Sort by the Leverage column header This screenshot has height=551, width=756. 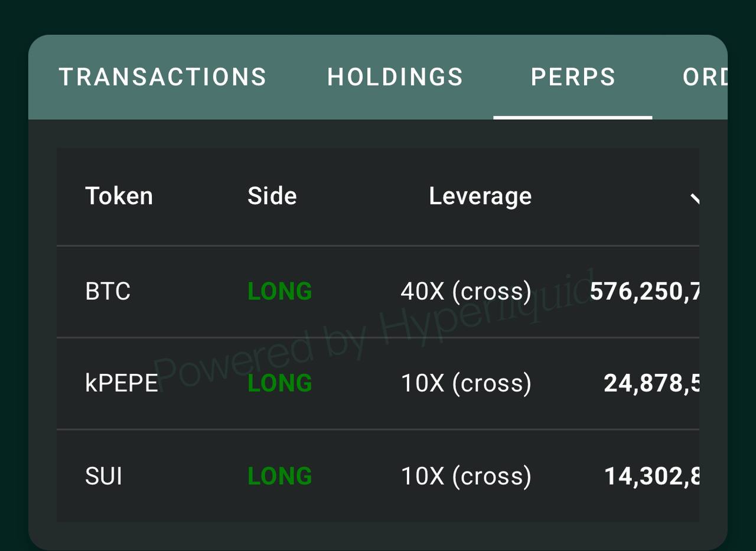480,196
